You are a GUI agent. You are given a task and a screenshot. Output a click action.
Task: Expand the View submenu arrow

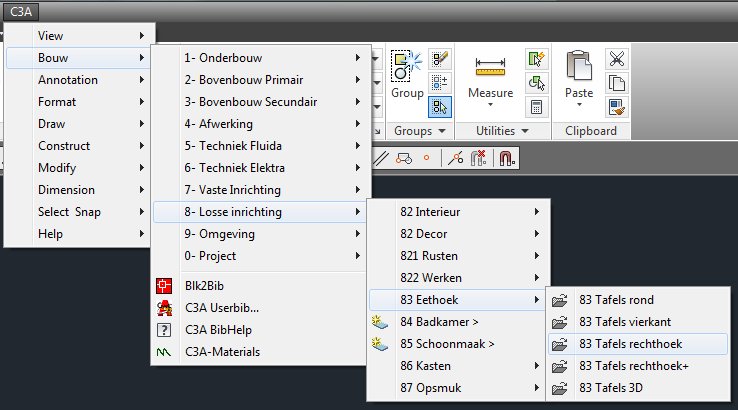click(142, 35)
